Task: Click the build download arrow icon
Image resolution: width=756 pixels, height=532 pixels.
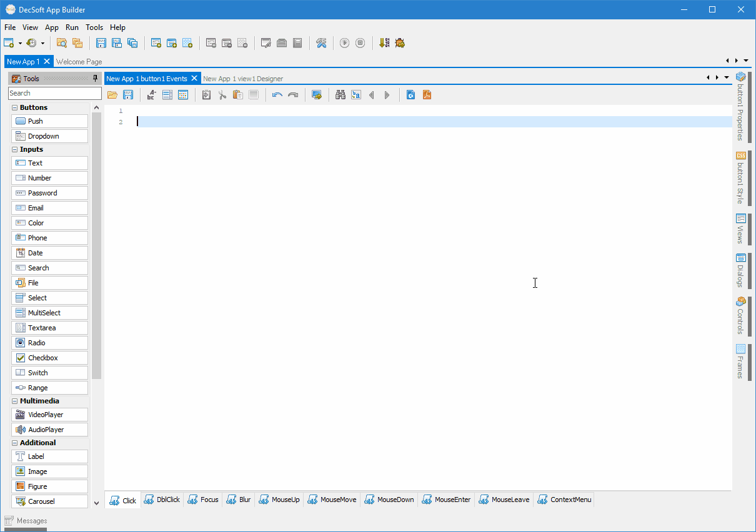Action: pyautogui.click(x=384, y=43)
